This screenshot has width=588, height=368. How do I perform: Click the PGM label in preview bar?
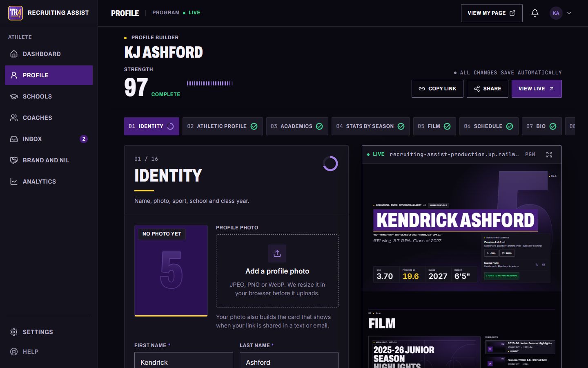(530, 155)
